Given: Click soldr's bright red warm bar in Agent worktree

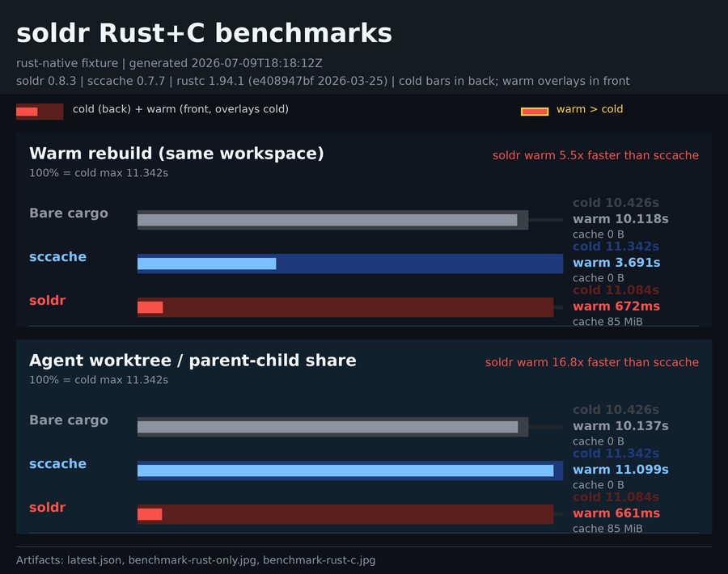Looking at the screenshot, I should point(150,514).
